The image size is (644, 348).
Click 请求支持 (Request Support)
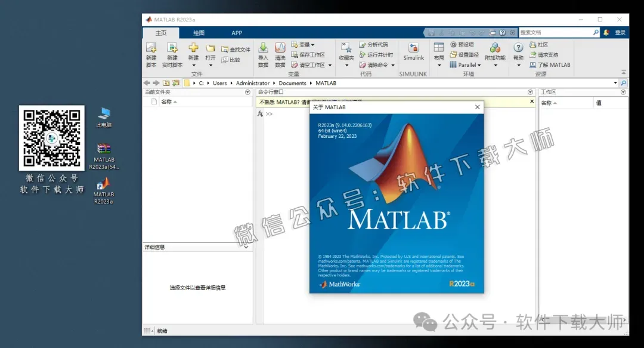click(544, 55)
